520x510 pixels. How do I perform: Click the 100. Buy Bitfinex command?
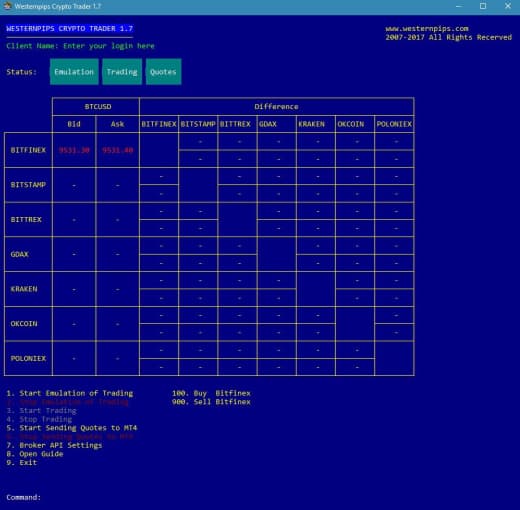pos(211,393)
